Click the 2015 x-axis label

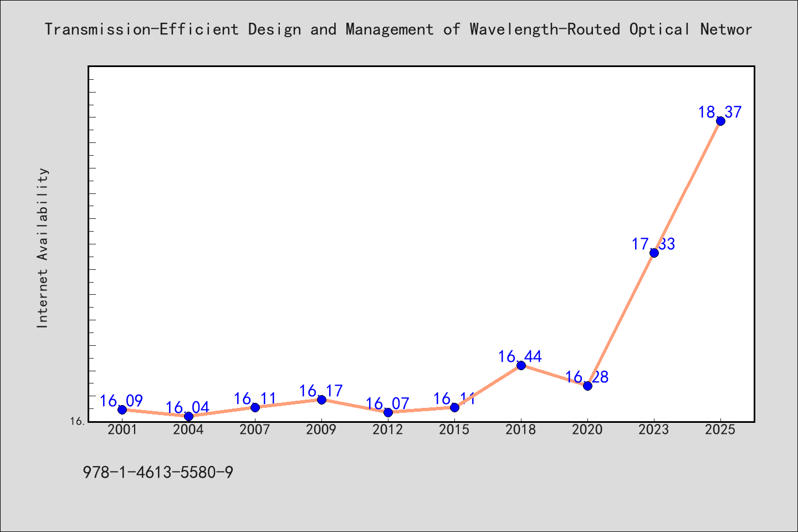tap(454, 430)
